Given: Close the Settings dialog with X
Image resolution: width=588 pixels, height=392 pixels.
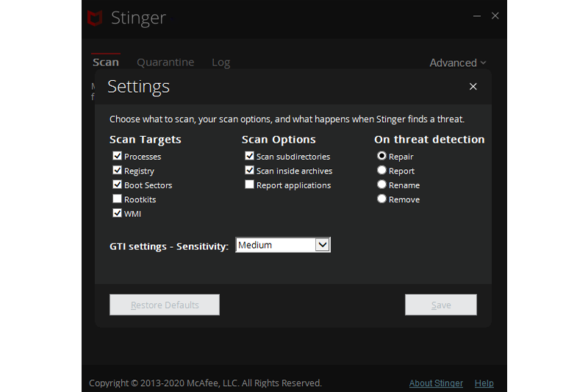Looking at the screenshot, I should click(x=473, y=87).
